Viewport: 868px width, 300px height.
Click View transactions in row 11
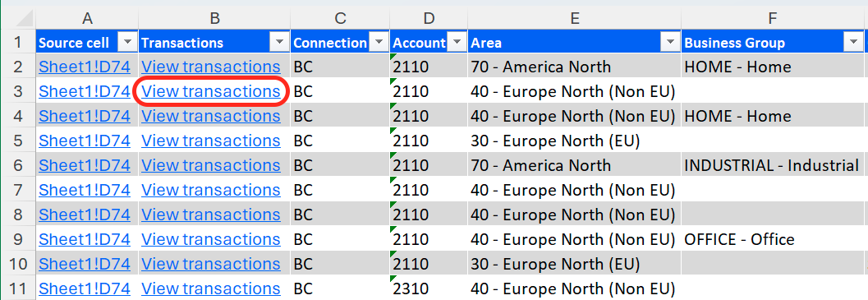211,288
